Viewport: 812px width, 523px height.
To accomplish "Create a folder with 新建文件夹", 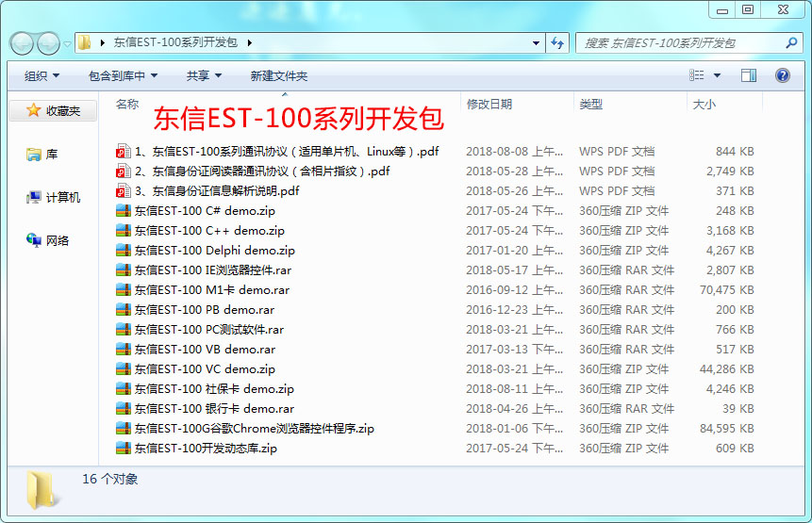I will (278, 76).
